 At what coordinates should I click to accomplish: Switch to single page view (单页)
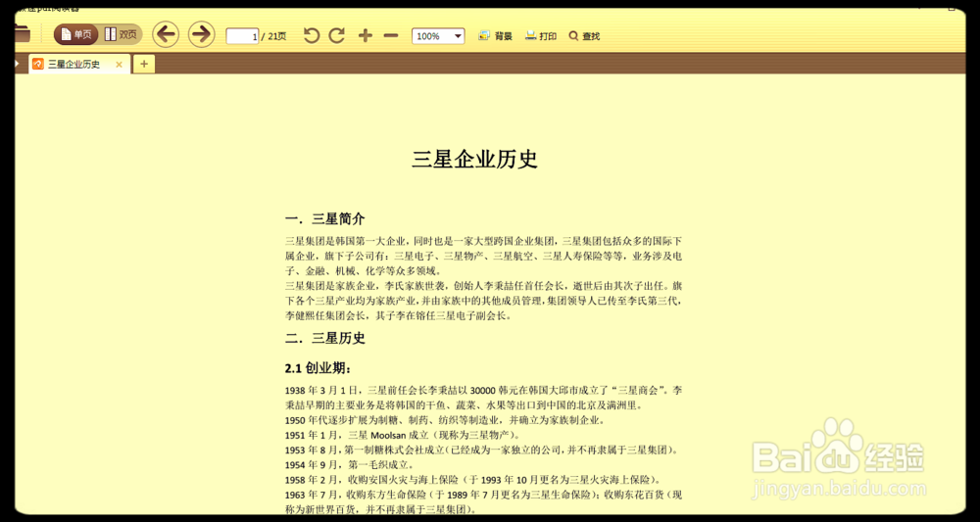point(76,35)
